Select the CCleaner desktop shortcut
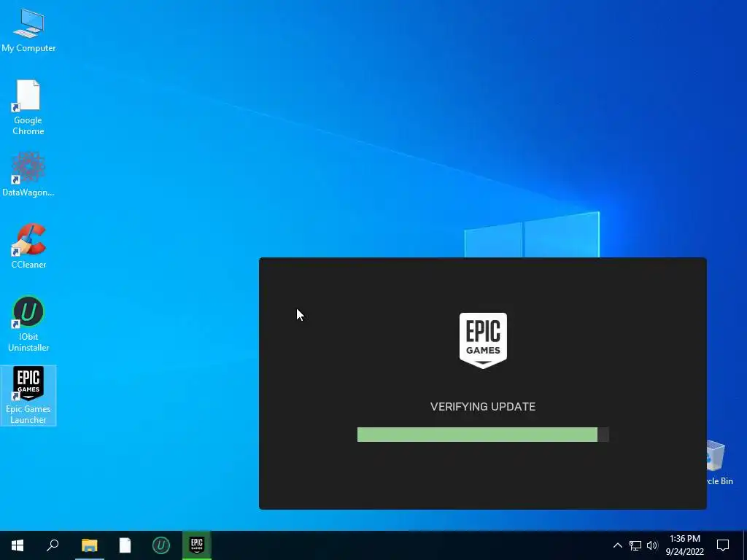Image resolution: width=747 pixels, height=560 pixels. click(x=28, y=246)
